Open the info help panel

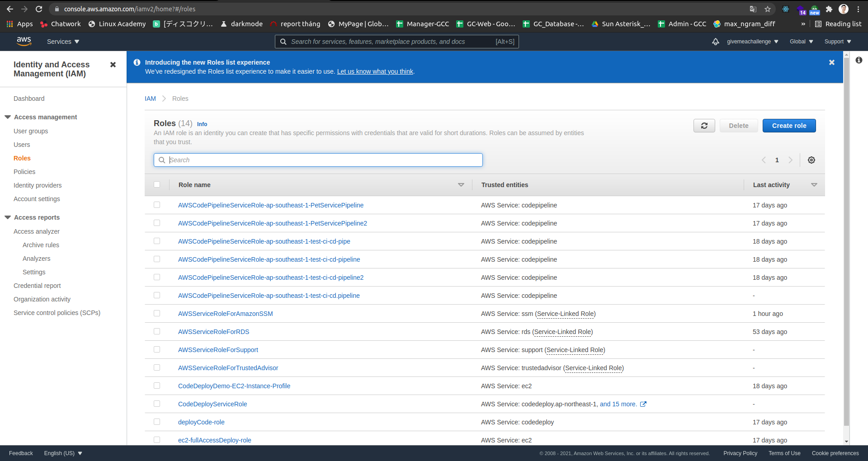point(859,60)
